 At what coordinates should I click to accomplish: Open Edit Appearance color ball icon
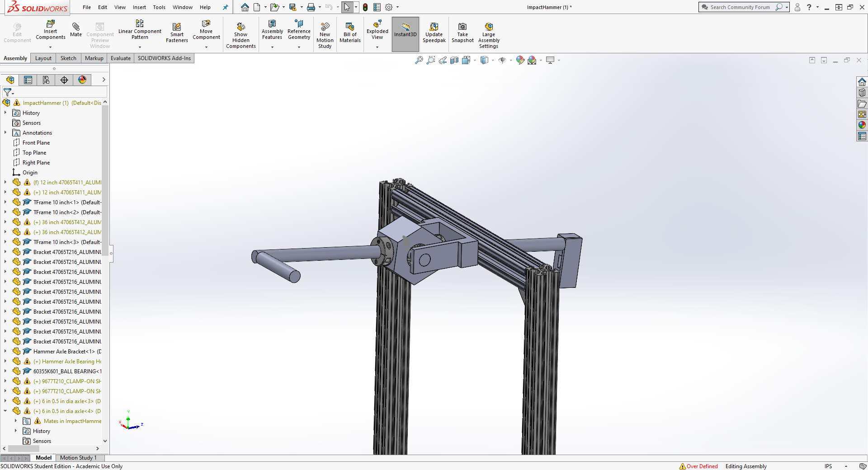[520, 60]
